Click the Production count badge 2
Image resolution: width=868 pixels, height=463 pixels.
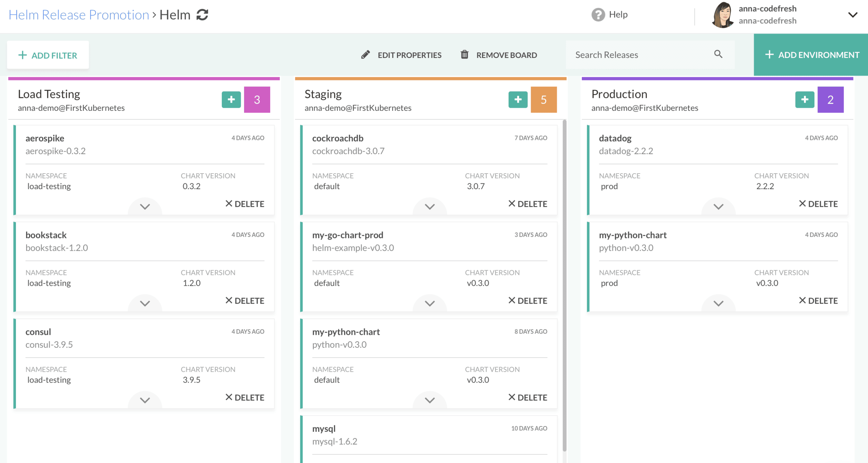click(831, 100)
